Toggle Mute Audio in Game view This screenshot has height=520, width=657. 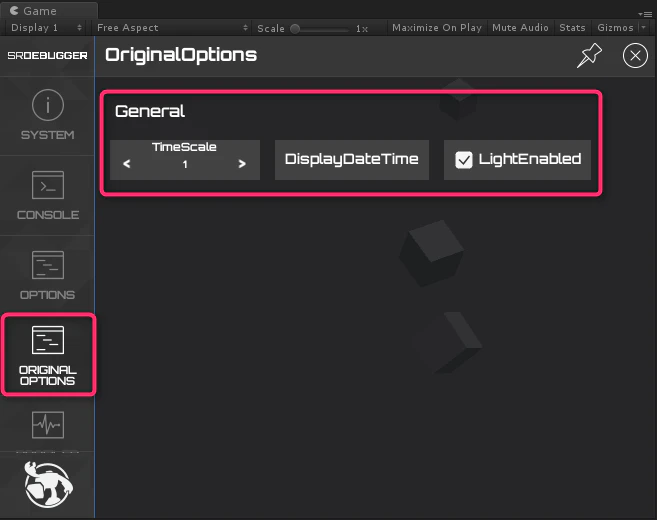tap(520, 28)
